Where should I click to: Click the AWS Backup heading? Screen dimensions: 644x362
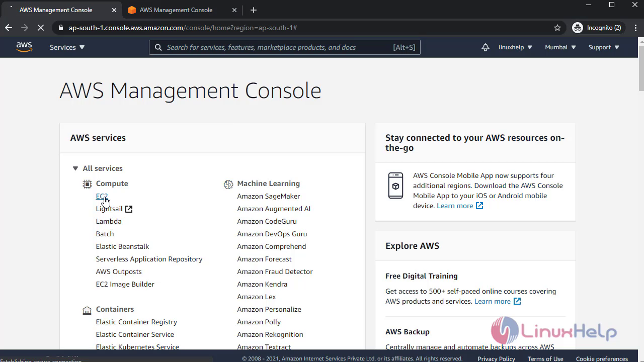point(408,332)
